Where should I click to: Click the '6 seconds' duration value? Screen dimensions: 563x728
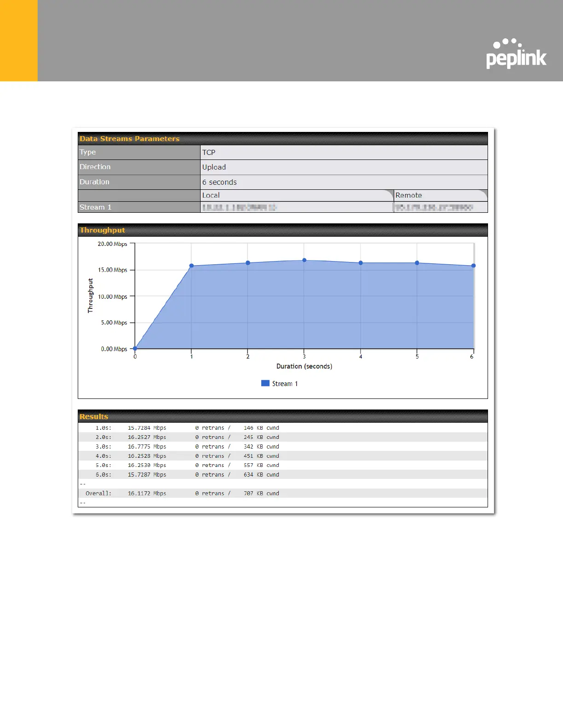point(219,182)
